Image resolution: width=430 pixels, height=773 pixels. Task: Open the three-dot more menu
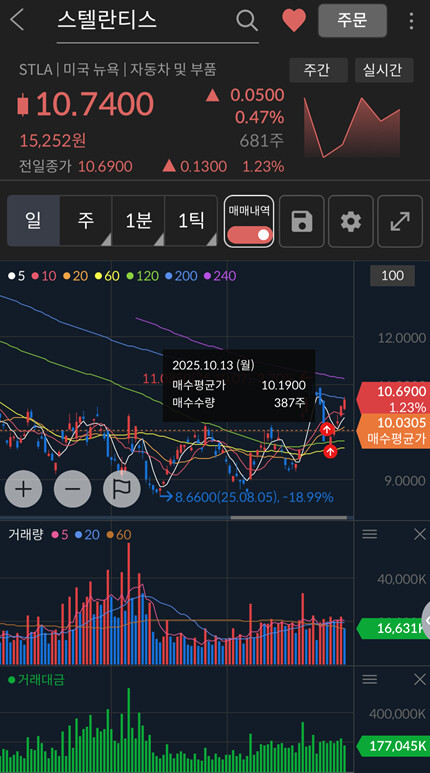[x=411, y=21]
